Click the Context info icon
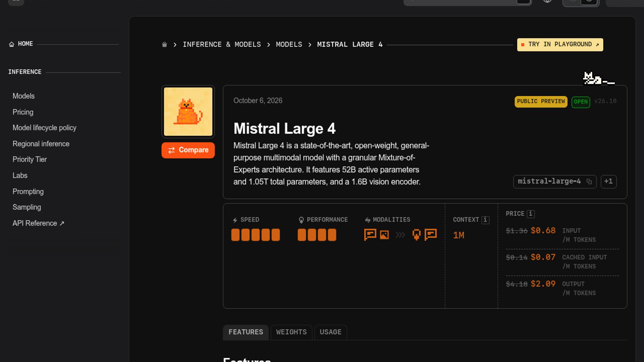Image resolution: width=644 pixels, height=362 pixels. [x=485, y=220]
